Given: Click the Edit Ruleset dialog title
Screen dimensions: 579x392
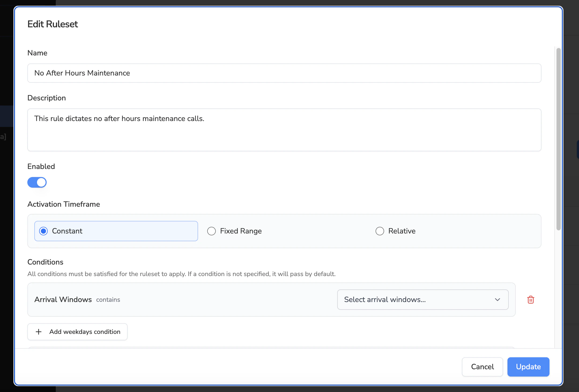Looking at the screenshot, I should tap(53, 24).
